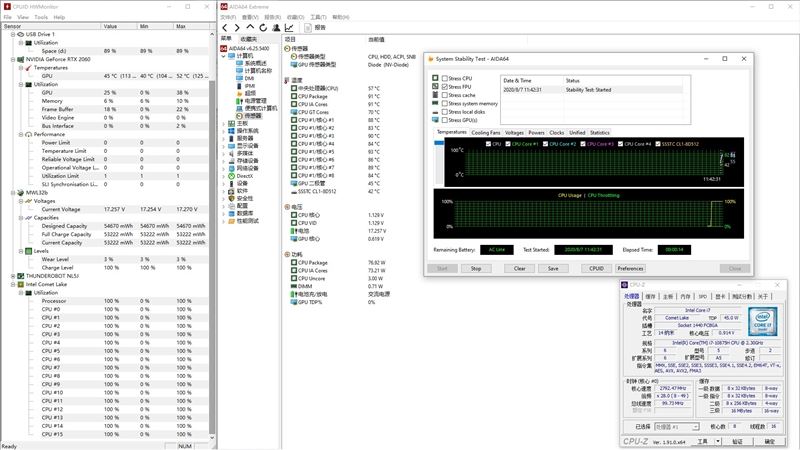Click the graph chart icon in the AIDA64 toolbar

point(289,28)
